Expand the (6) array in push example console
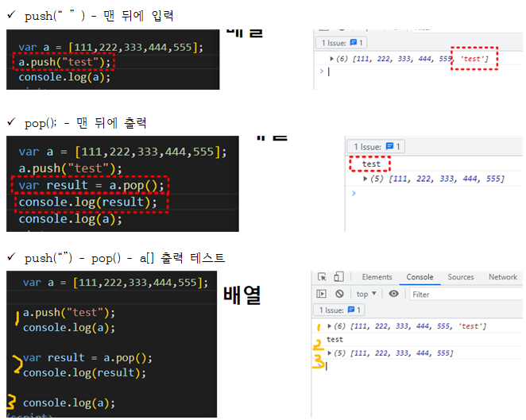 (x=331, y=59)
